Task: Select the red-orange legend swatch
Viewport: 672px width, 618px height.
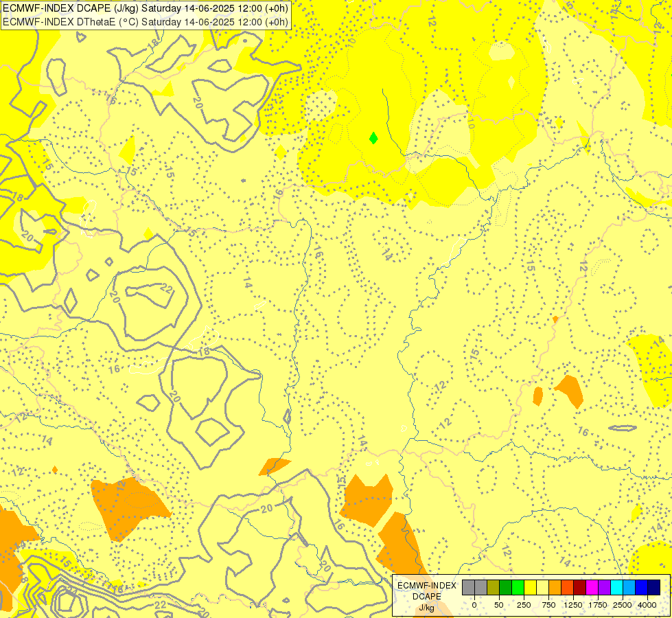Action: tap(568, 588)
